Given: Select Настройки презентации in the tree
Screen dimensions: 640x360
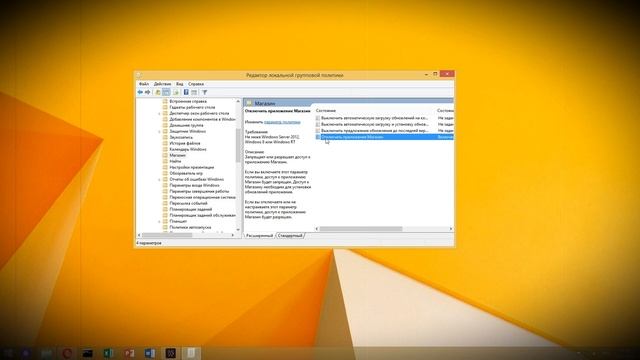Looking at the screenshot, I should [191, 167].
